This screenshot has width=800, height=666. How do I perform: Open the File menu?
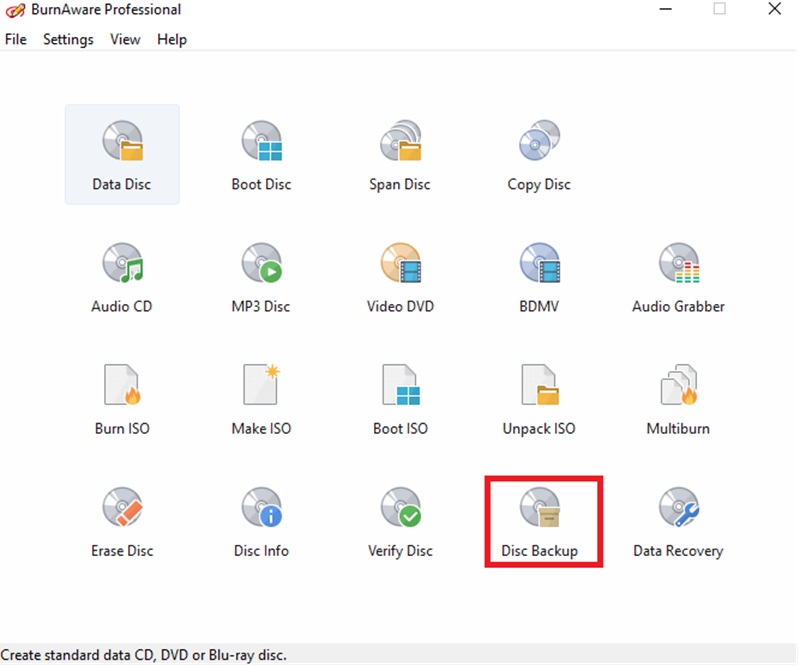pos(15,39)
